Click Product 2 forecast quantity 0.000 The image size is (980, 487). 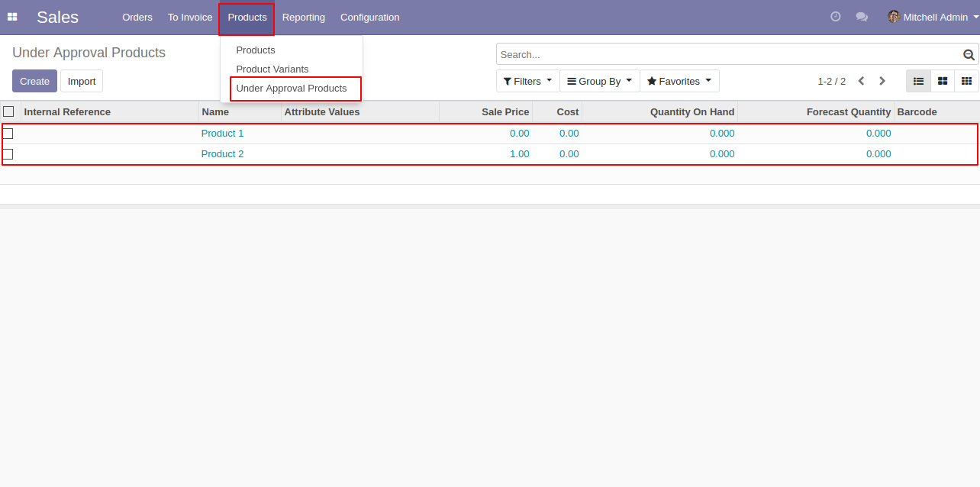click(x=878, y=154)
